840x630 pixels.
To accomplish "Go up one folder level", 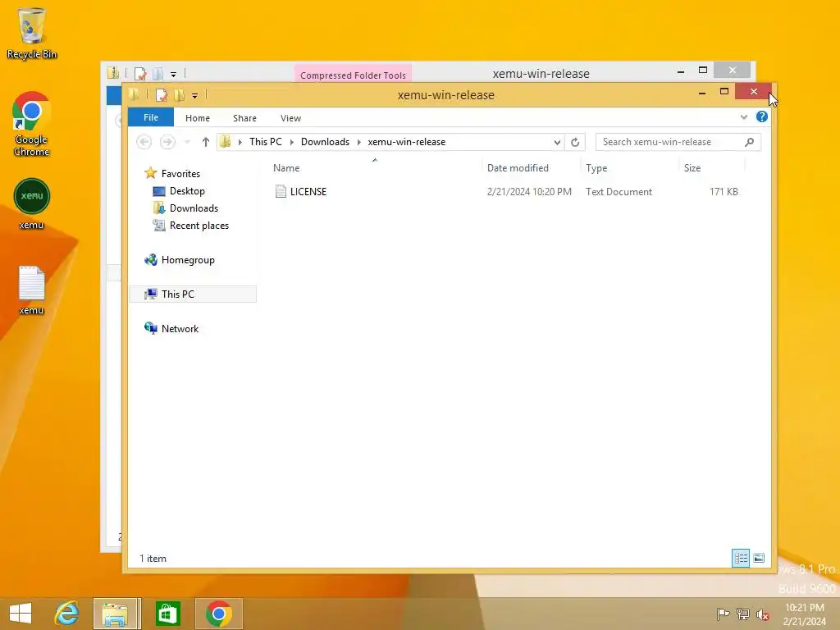I will tap(205, 142).
